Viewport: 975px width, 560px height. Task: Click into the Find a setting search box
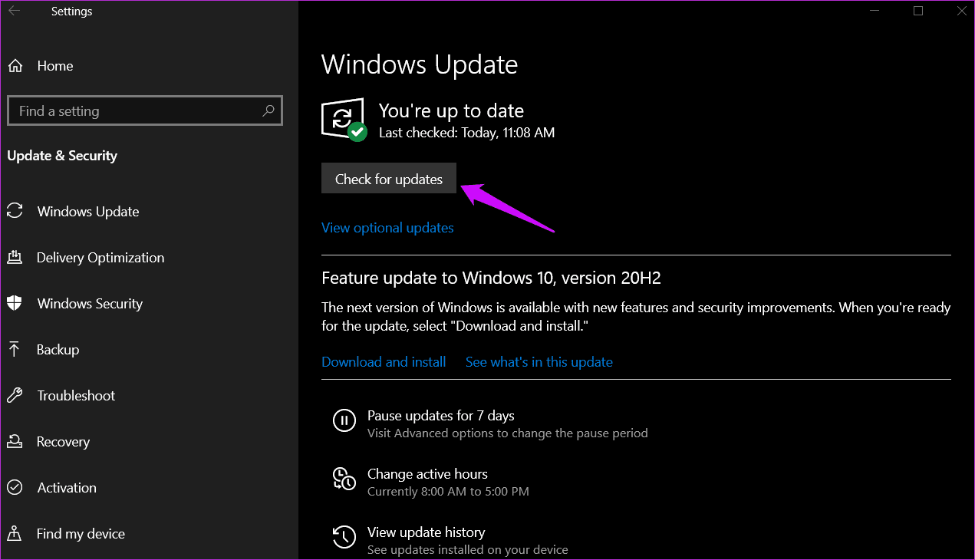[145, 110]
